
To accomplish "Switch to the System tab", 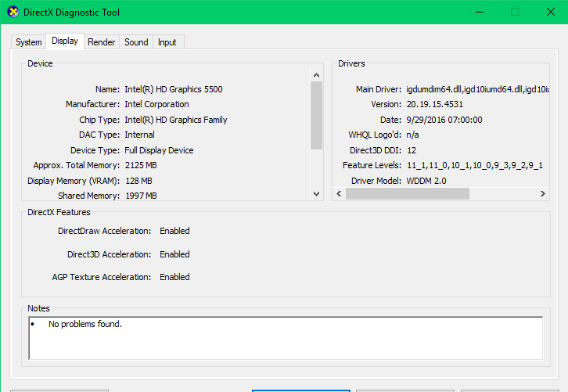I will point(29,42).
